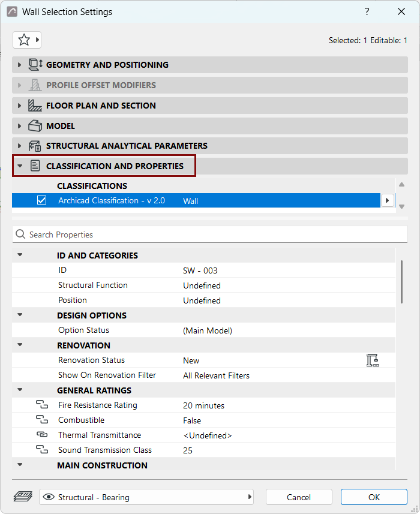
Task: Click the Sound Transmission Class value 25
Action: (188, 450)
